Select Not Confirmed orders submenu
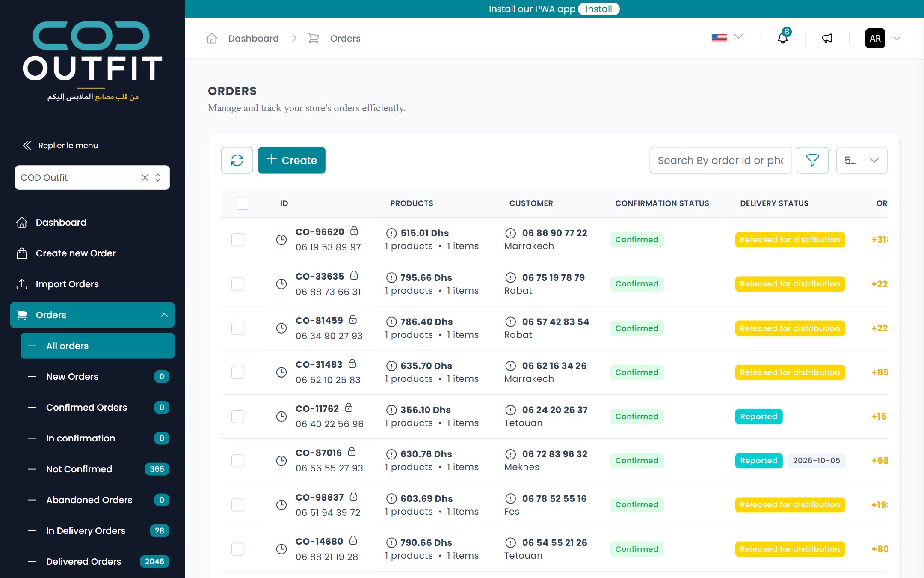924x578 pixels. pos(98,469)
